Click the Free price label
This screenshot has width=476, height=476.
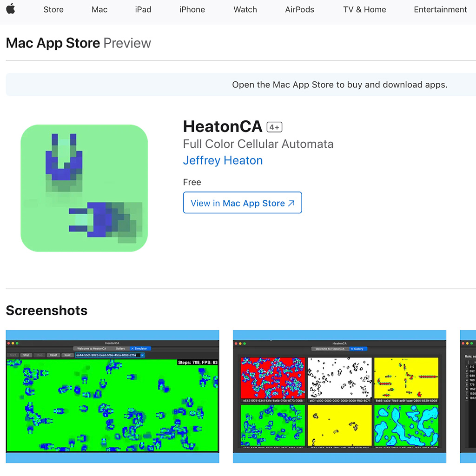pyautogui.click(x=192, y=182)
